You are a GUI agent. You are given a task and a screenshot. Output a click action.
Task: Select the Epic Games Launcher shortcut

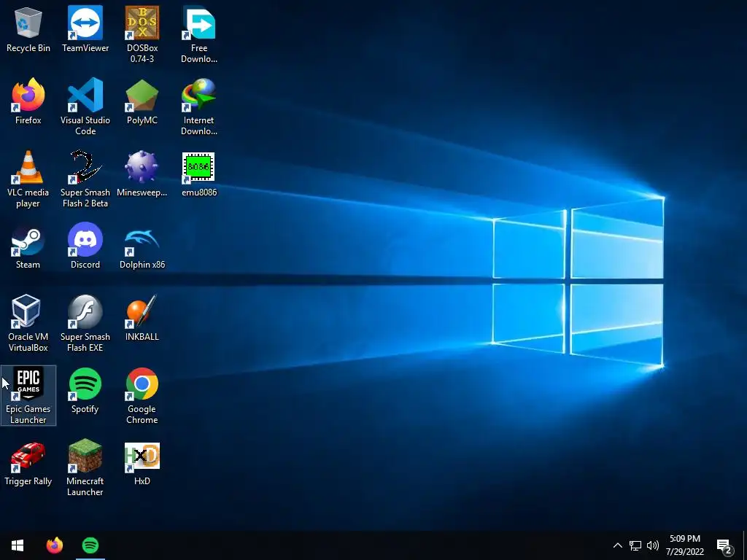(x=28, y=396)
